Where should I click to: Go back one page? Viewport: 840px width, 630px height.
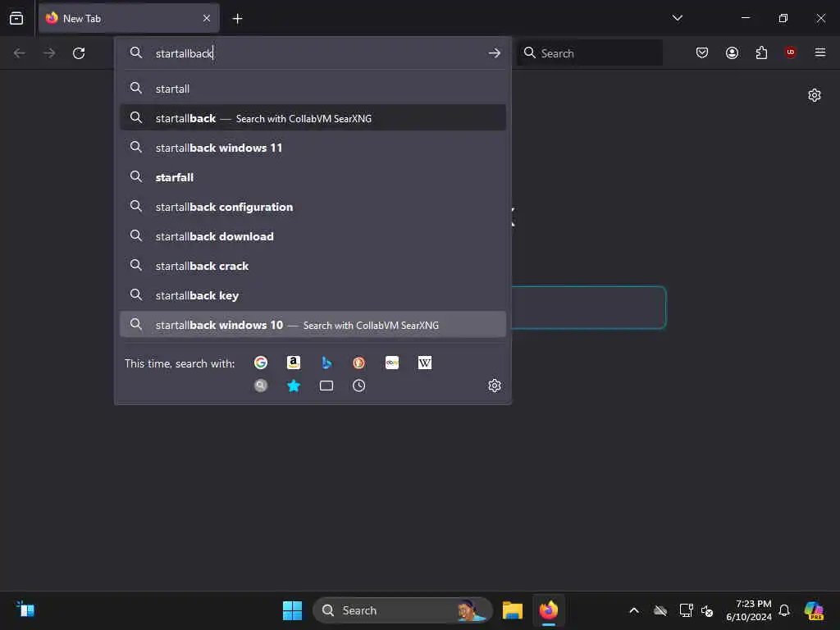click(20, 53)
